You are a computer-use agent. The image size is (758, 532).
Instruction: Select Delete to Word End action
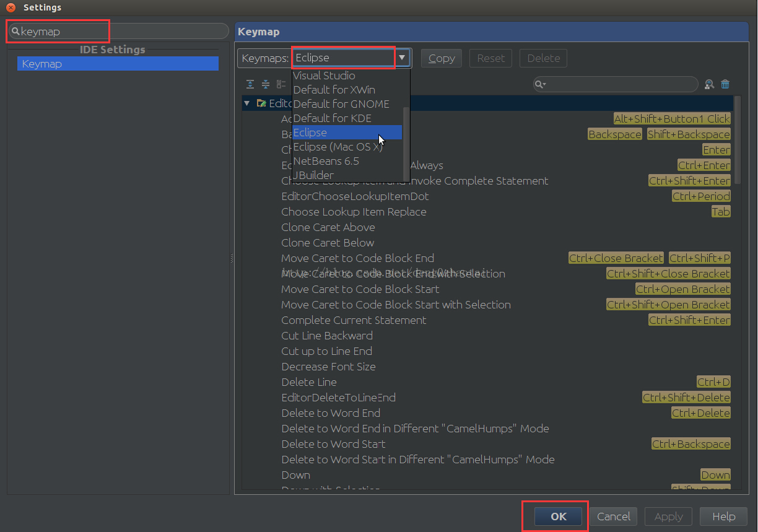(331, 413)
